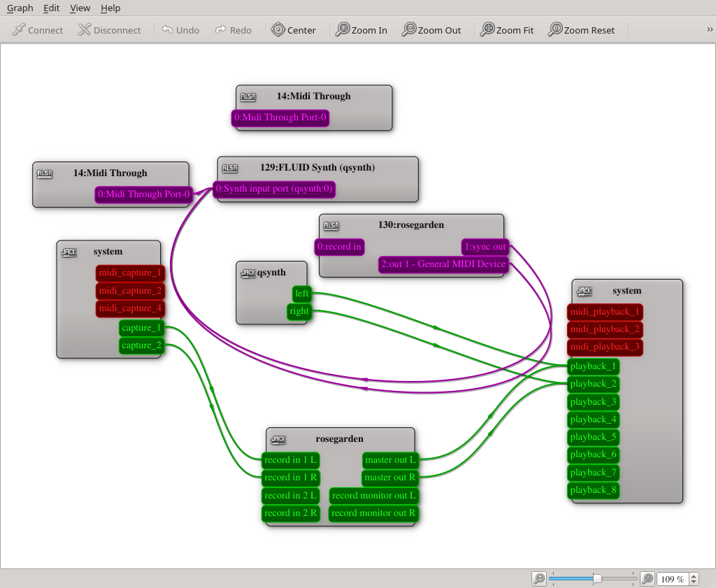
Task: Click the ALSA icon on the 129:FLUID Synth node
Action: click(x=229, y=168)
